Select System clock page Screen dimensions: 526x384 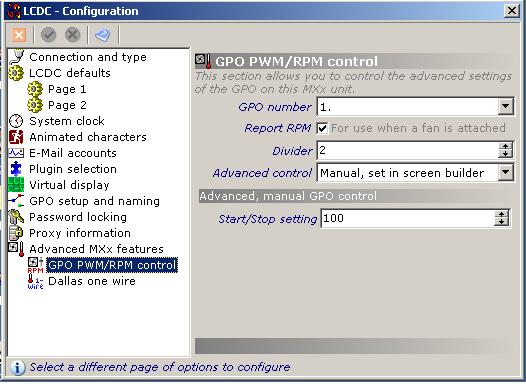tap(67, 121)
